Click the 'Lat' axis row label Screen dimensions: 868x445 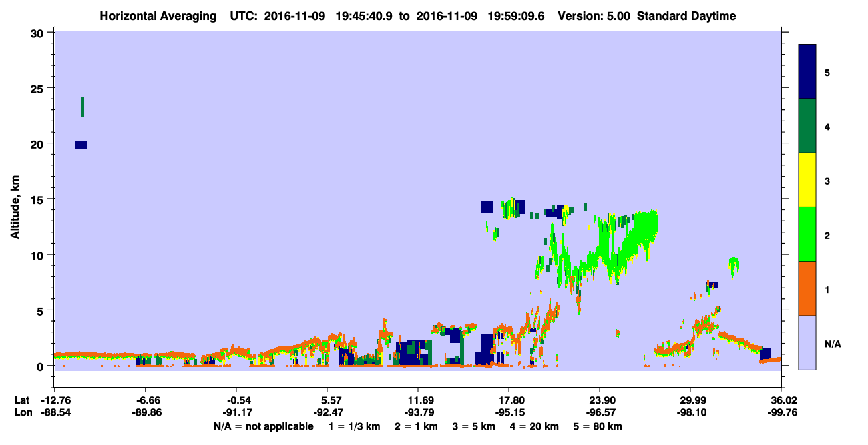(21, 400)
